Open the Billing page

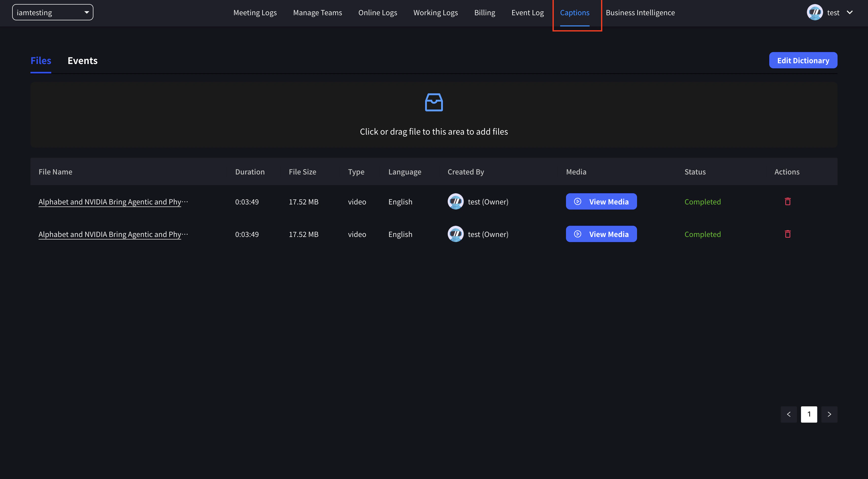pyautogui.click(x=484, y=13)
